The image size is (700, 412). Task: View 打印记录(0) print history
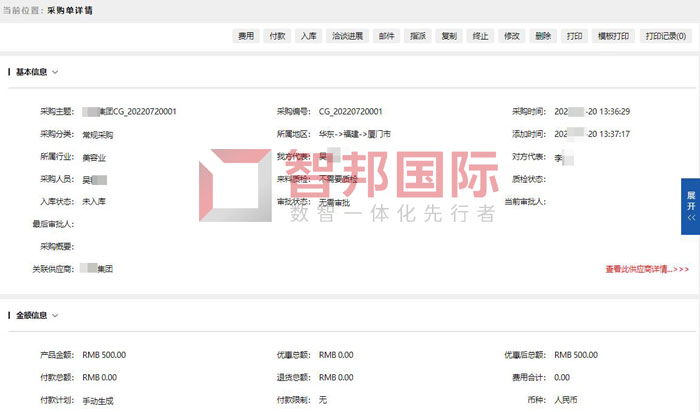[666, 36]
